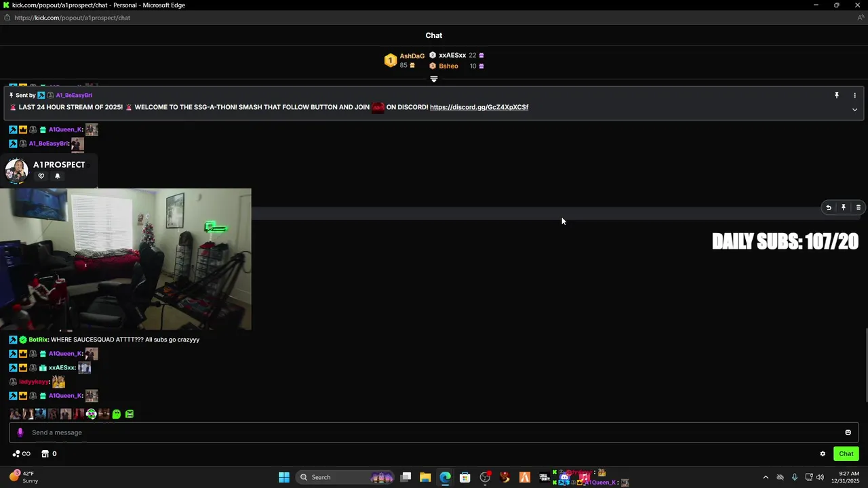The height and width of the screenshot is (488, 868).
Task: Insert the green angry square emote
Action: (x=130, y=414)
